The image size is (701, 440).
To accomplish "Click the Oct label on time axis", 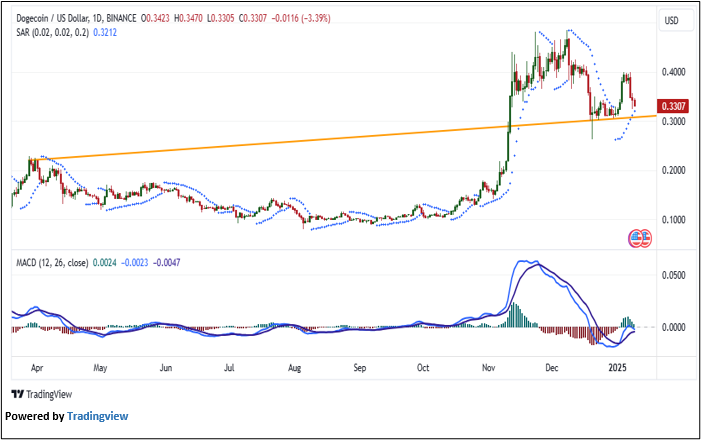I will (x=423, y=368).
